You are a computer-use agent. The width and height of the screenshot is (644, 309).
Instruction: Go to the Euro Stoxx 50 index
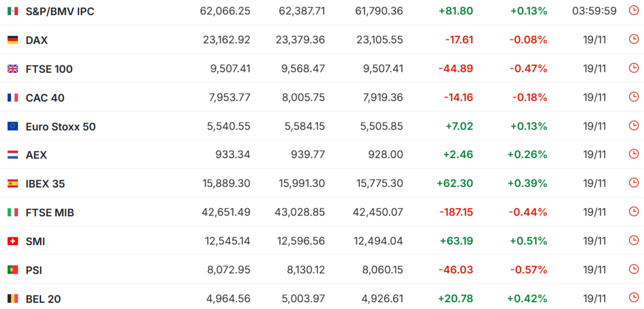coord(61,126)
